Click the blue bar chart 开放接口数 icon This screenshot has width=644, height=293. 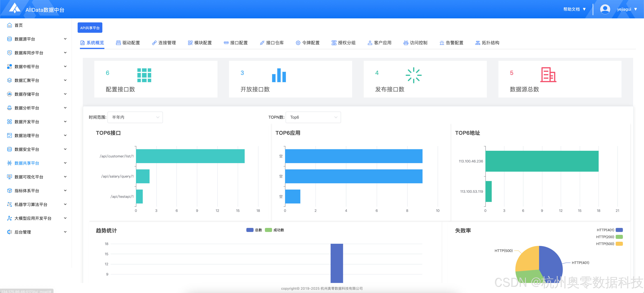(279, 75)
